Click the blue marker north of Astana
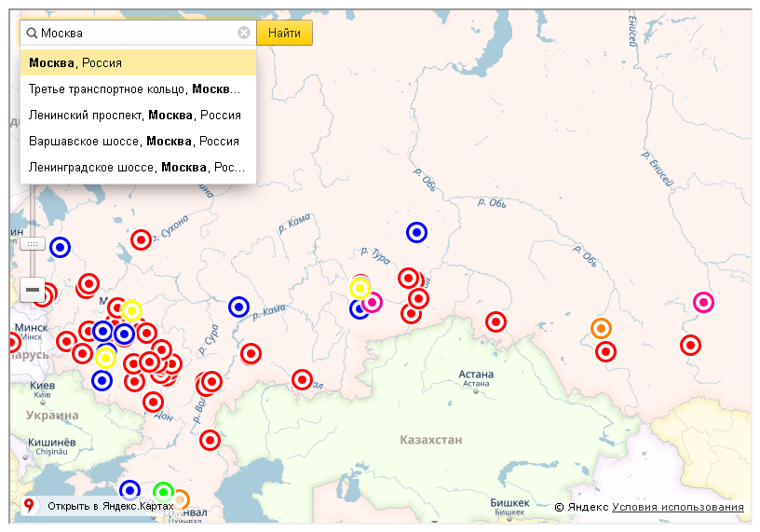 click(416, 232)
